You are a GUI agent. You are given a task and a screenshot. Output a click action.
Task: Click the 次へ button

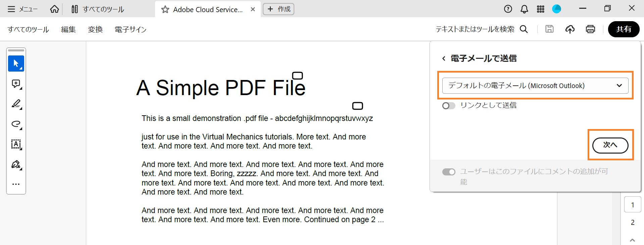pyautogui.click(x=610, y=145)
